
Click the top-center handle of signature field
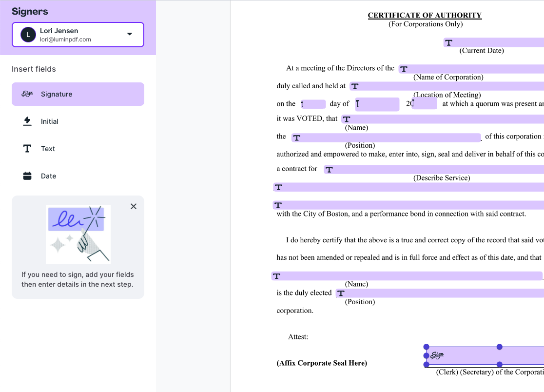[500, 347]
